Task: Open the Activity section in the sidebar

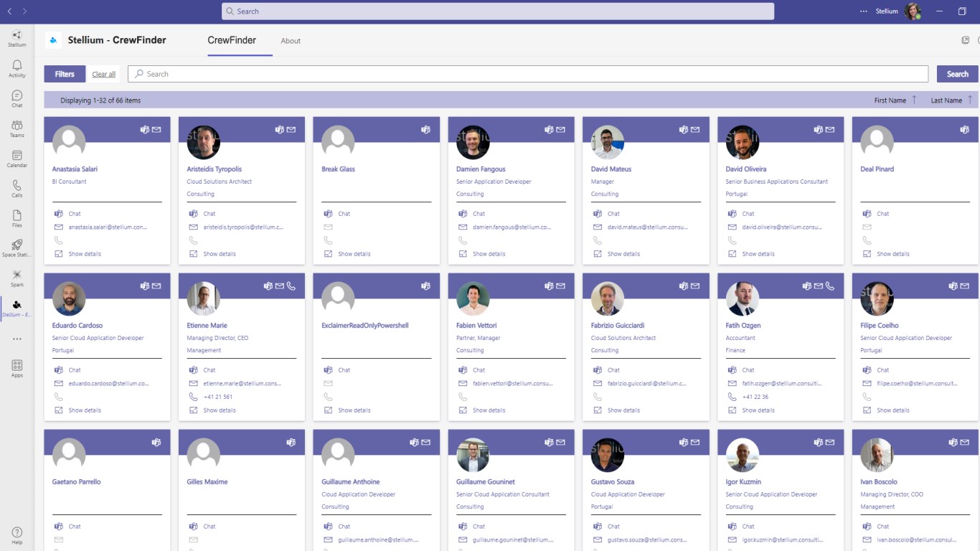Action: point(17,69)
